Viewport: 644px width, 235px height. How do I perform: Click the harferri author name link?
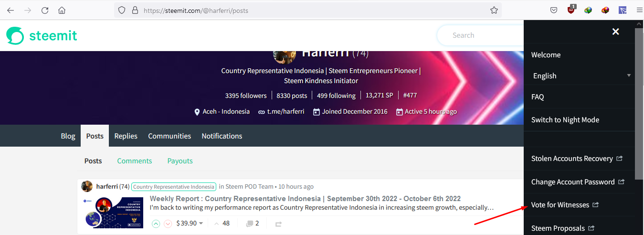[107, 186]
